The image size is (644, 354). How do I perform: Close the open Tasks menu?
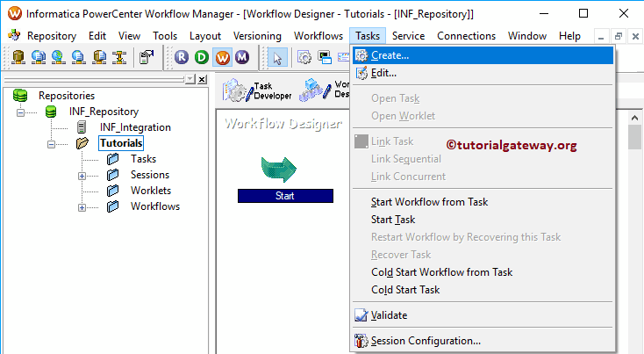368,36
